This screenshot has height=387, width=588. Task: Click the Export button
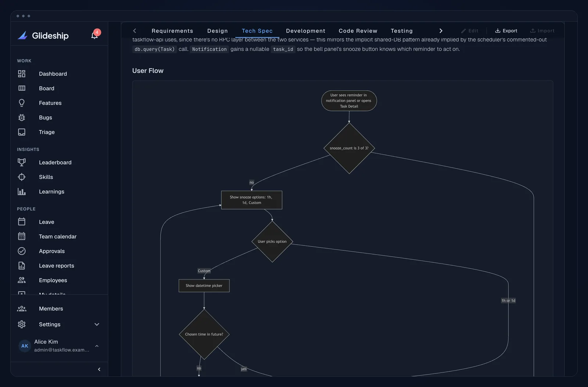click(x=506, y=31)
